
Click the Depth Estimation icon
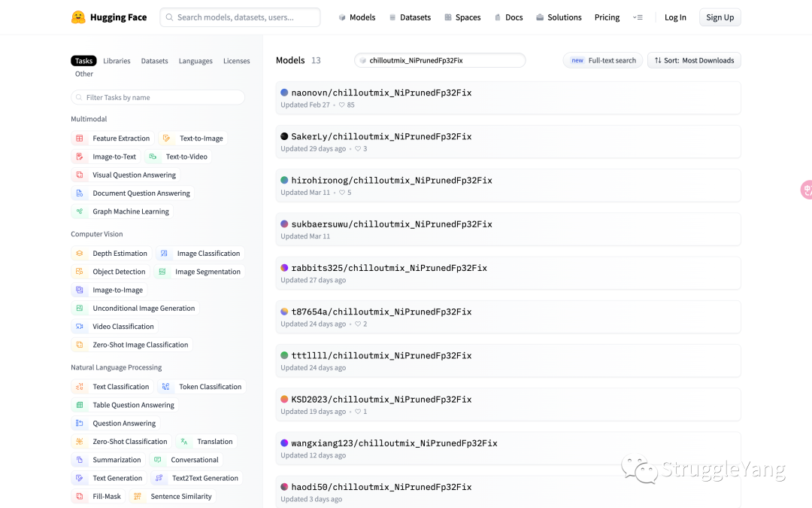[x=79, y=254]
